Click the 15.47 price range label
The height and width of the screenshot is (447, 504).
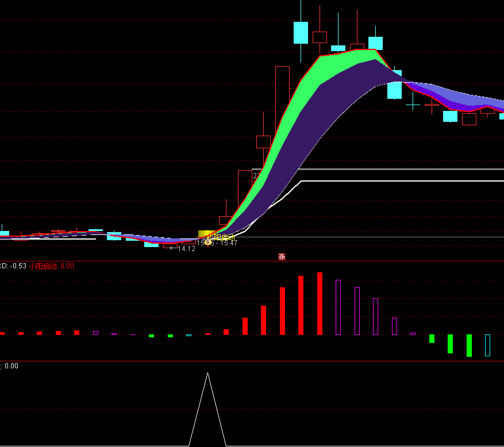(229, 243)
